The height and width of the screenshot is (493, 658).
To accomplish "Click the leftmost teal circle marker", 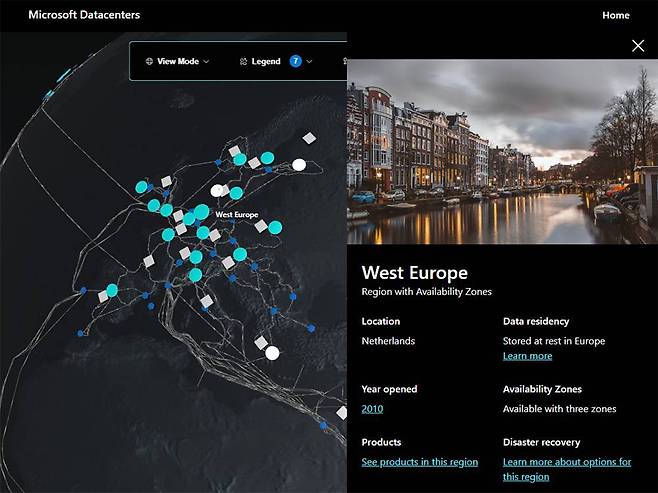I will pyautogui.click(x=112, y=289).
